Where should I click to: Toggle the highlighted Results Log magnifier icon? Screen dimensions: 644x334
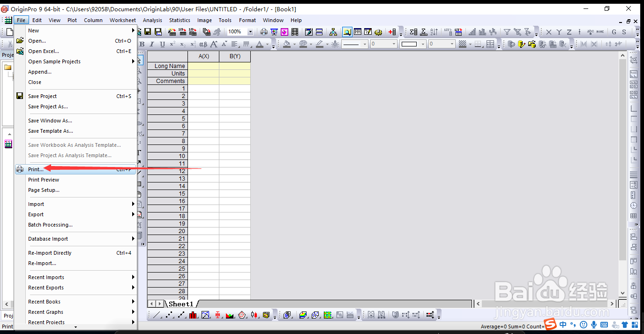347,32
